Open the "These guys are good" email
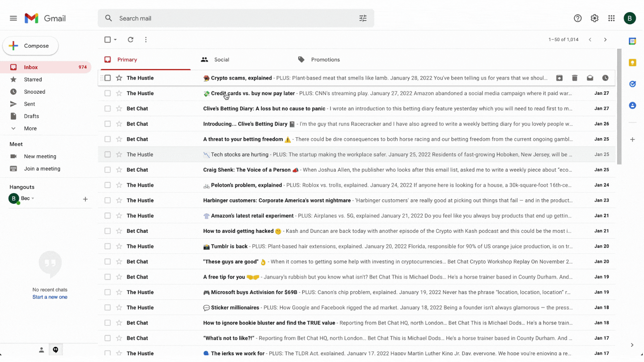The image size is (644, 362). 356,262
